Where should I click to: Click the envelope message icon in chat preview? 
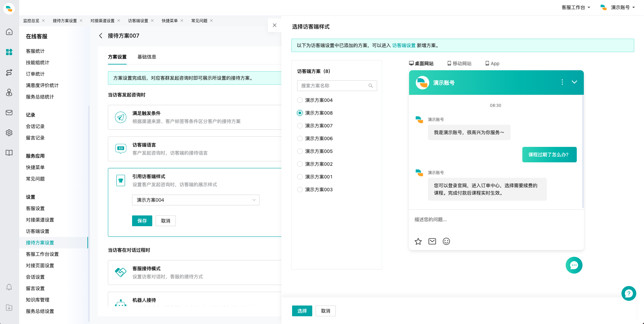(432, 241)
